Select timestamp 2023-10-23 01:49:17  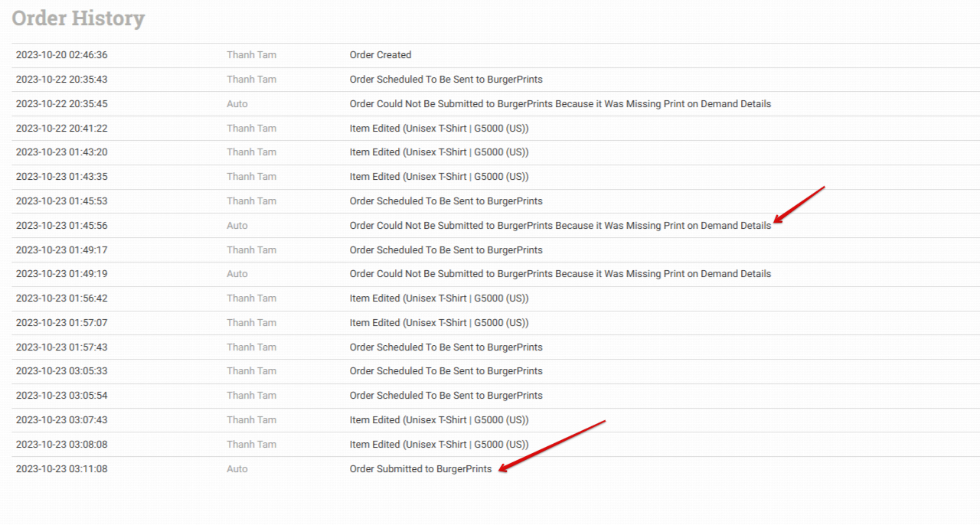coord(61,250)
